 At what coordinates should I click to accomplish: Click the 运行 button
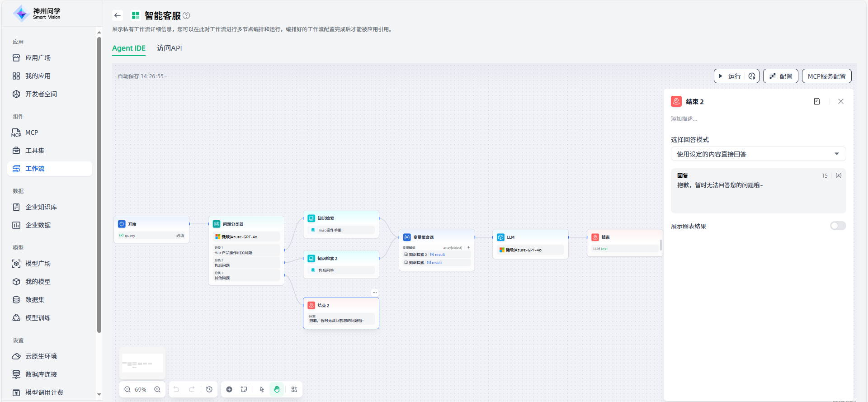coord(730,76)
